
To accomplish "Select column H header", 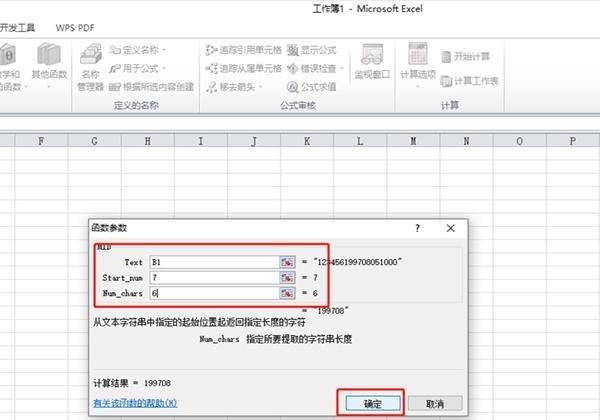I will click(147, 141).
